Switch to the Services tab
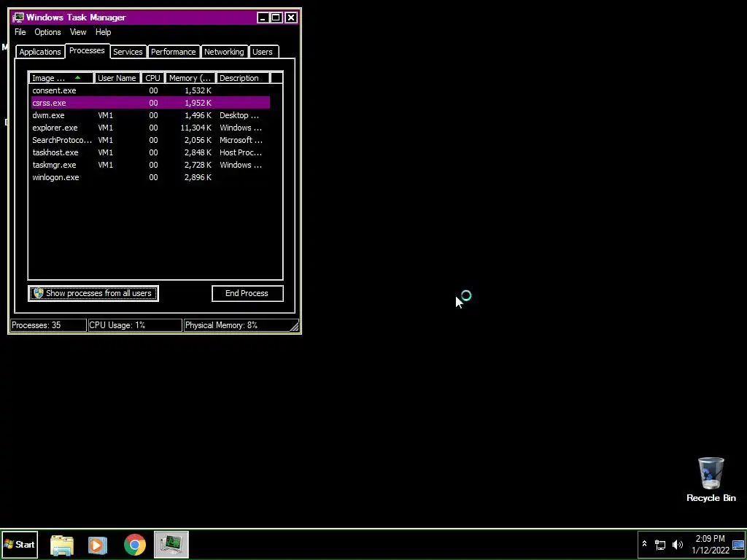Screen dimensions: 747x560 point(128,52)
